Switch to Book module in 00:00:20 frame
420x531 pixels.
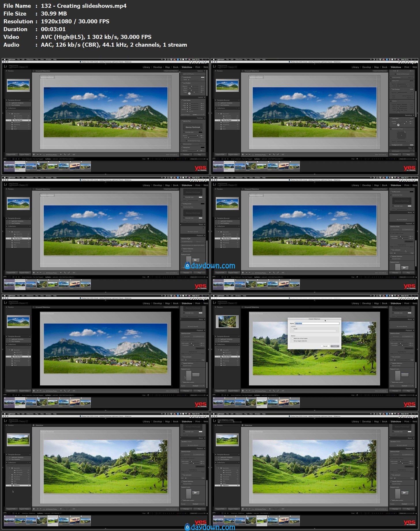click(x=176, y=67)
